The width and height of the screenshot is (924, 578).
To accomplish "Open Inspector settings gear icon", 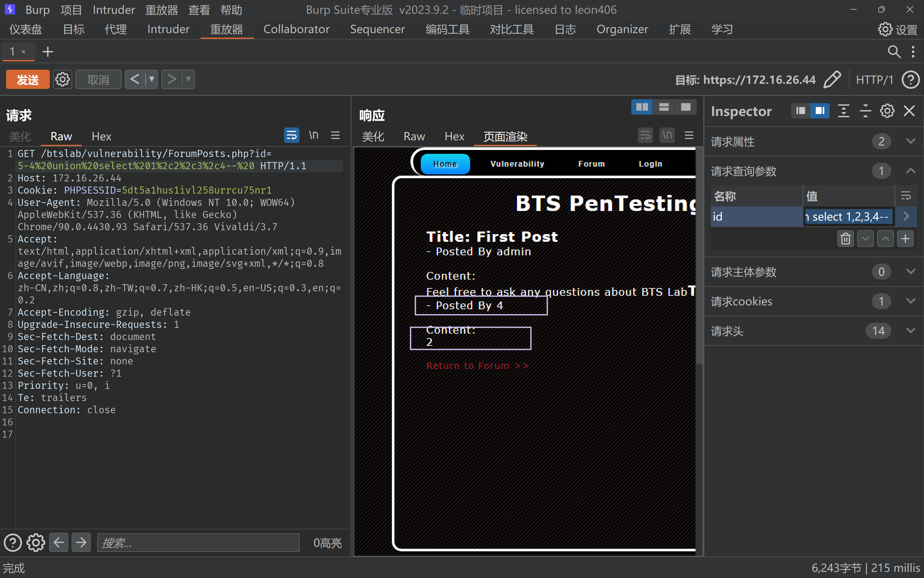I will pos(887,111).
